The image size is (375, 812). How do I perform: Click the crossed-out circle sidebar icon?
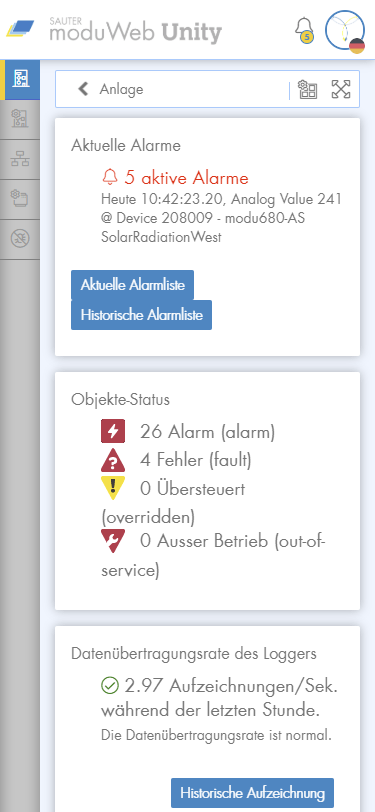coord(20,239)
